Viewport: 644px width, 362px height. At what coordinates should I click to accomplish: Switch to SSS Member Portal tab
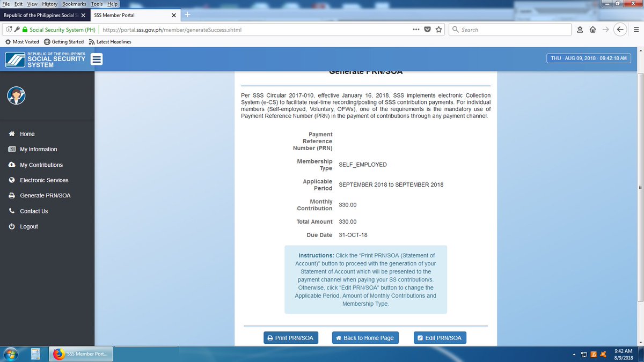(x=134, y=15)
